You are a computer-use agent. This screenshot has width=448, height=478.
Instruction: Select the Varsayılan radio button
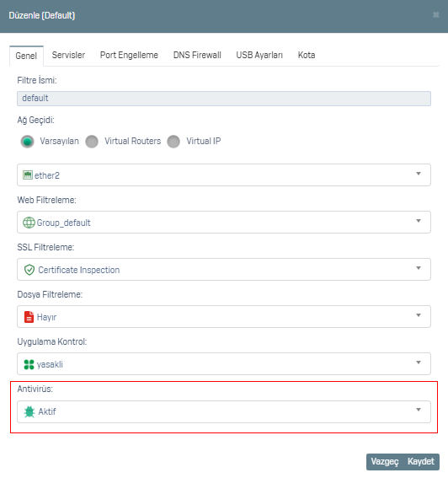pos(28,142)
